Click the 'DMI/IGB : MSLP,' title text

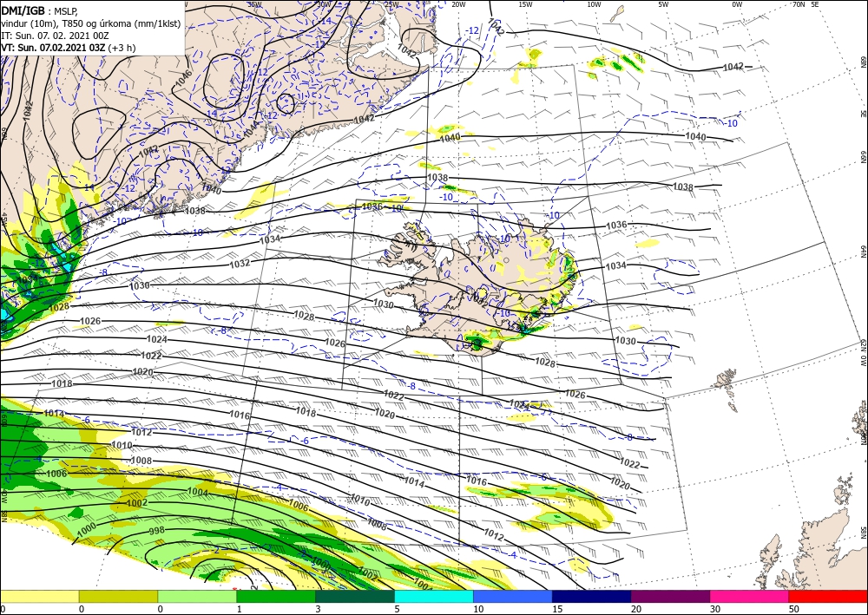39,10
